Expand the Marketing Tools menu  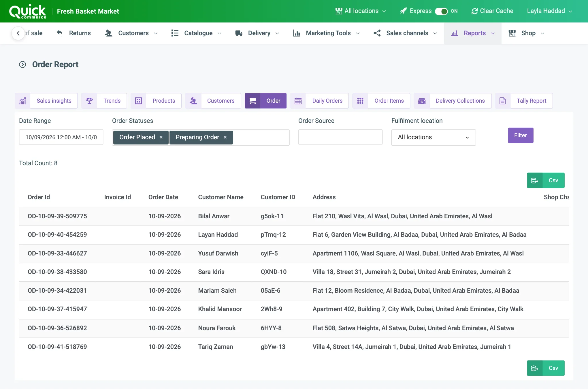(326, 33)
